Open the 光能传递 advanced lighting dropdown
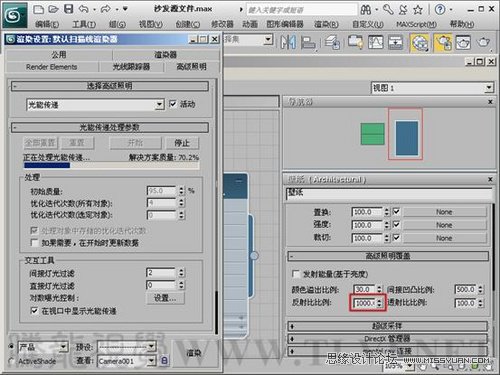The height and width of the screenshot is (375, 500). [x=95, y=105]
